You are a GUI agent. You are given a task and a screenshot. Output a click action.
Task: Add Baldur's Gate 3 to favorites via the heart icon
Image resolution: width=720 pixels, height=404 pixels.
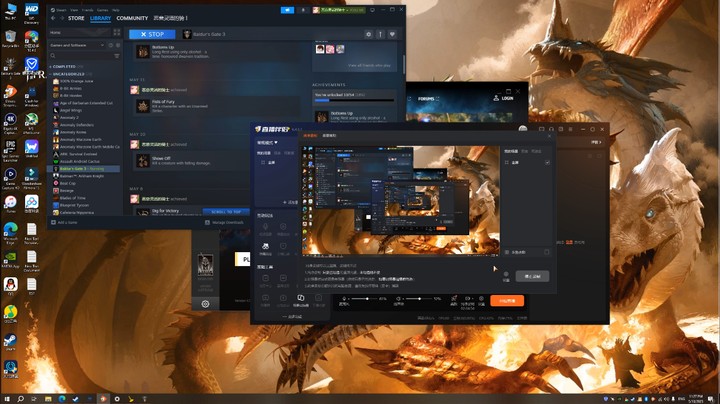(392, 34)
